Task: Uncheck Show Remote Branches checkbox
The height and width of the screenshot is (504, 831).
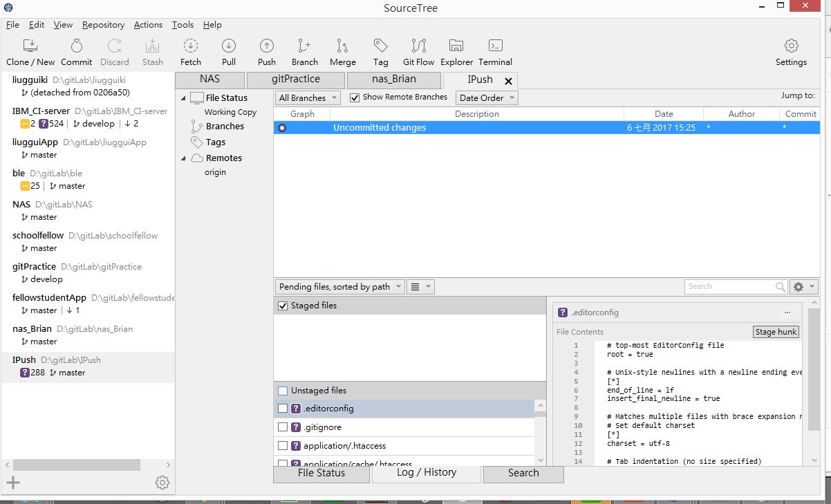Action: 355,97
